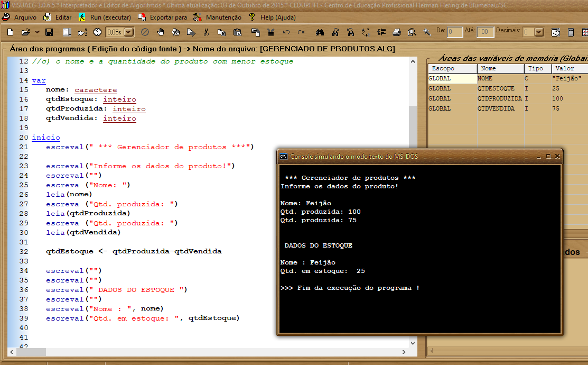Image resolution: width=588 pixels, height=365 pixels.
Task: Redo the last undone edit
Action: click(x=301, y=32)
